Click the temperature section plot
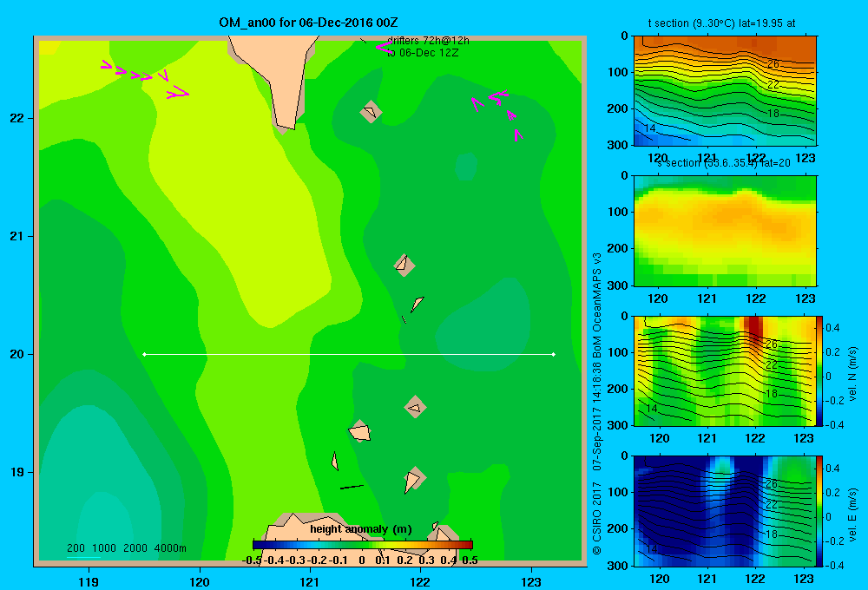 (725, 91)
